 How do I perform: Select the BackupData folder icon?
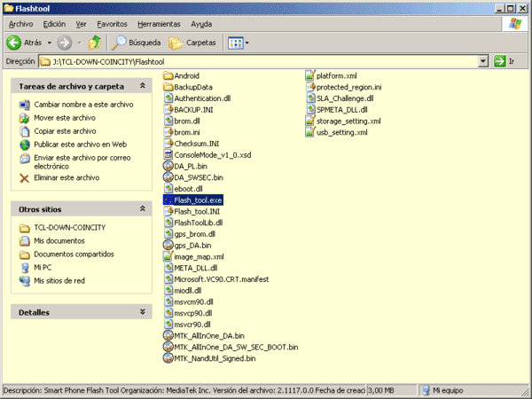click(x=168, y=87)
